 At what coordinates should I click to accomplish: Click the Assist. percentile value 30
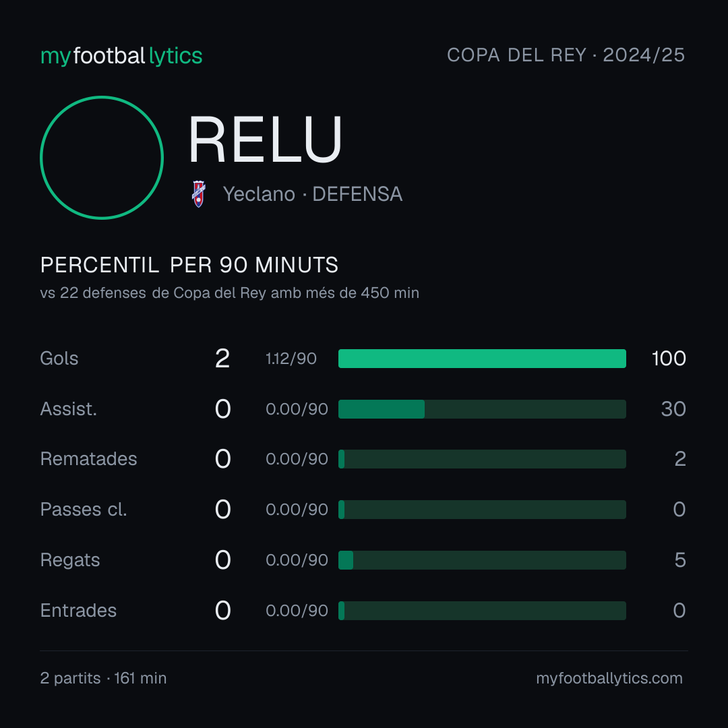pos(673,409)
